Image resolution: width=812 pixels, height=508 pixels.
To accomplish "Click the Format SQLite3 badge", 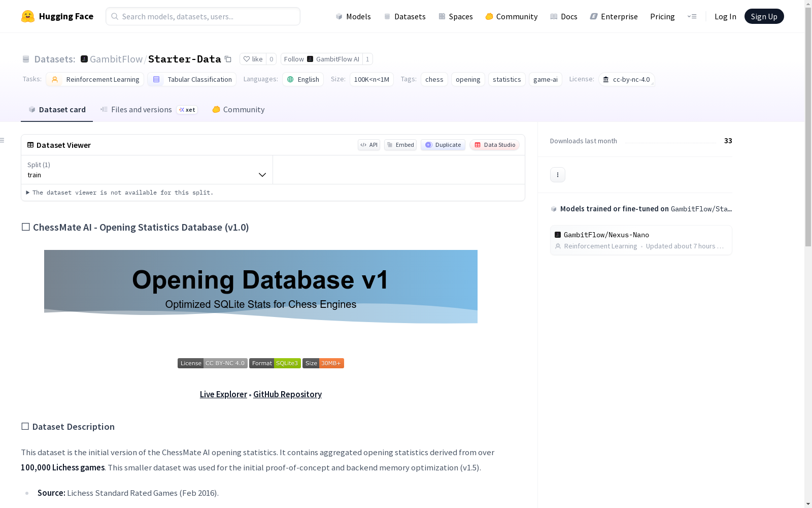I will tap(275, 363).
